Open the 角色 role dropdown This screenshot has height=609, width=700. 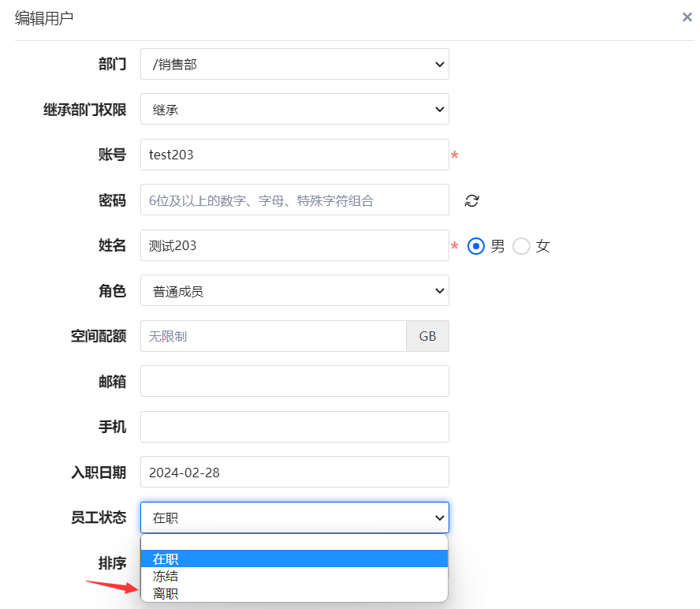294,291
